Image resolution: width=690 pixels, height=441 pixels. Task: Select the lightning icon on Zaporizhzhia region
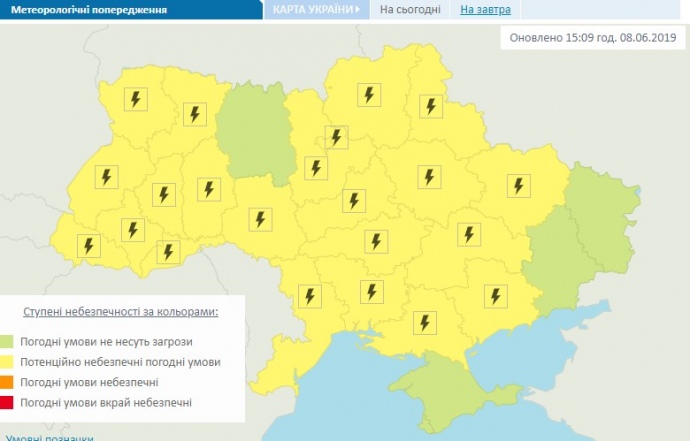494,295
